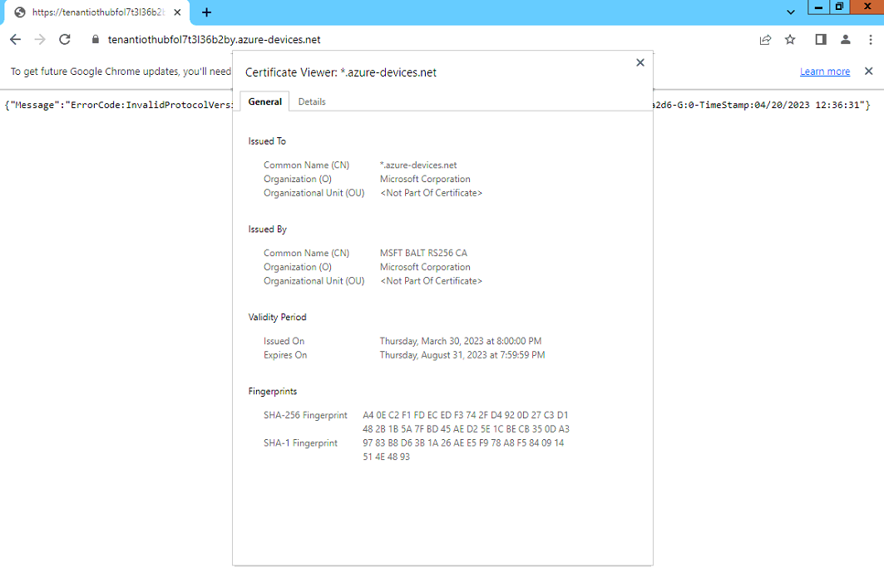
Task: Click the address bar URL
Action: click(215, 39)
